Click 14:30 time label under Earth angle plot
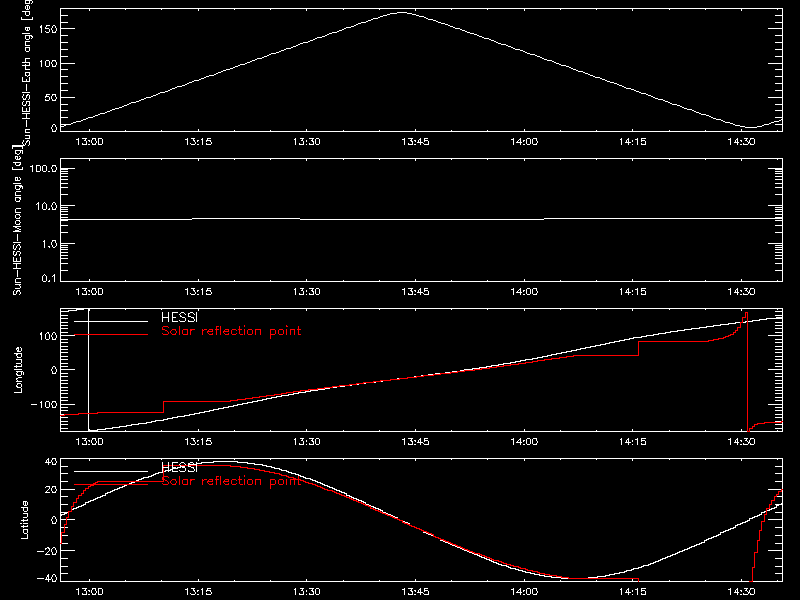 (741, 142)
